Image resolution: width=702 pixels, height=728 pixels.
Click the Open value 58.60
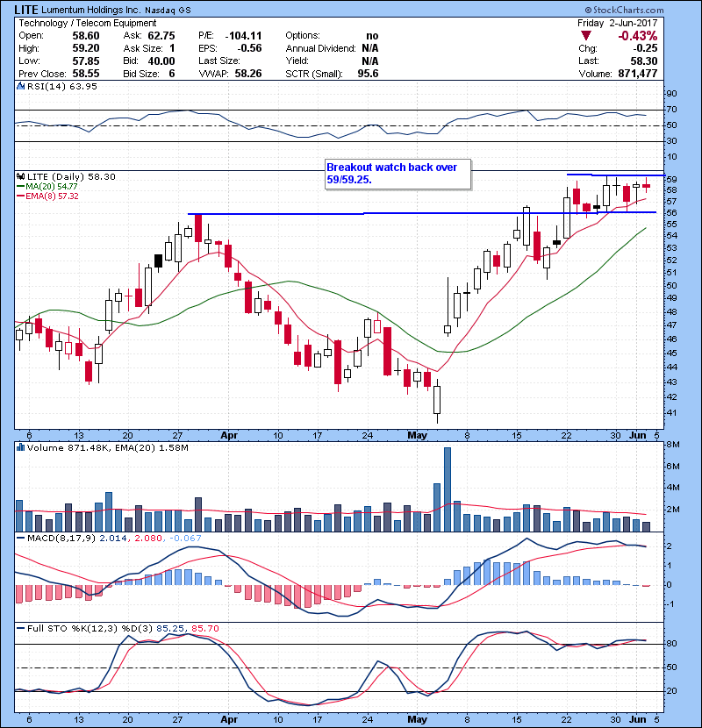(86, 36)
